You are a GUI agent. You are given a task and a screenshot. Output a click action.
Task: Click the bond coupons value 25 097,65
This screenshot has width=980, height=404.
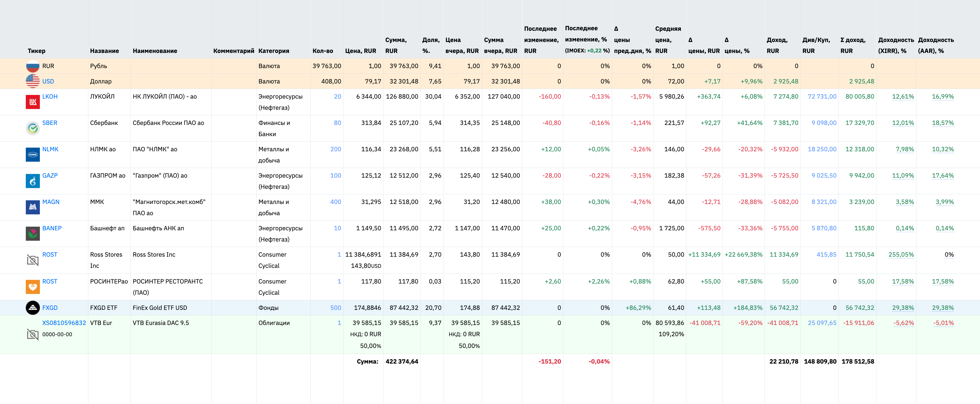pyautogui.click(x=822, y=323)
